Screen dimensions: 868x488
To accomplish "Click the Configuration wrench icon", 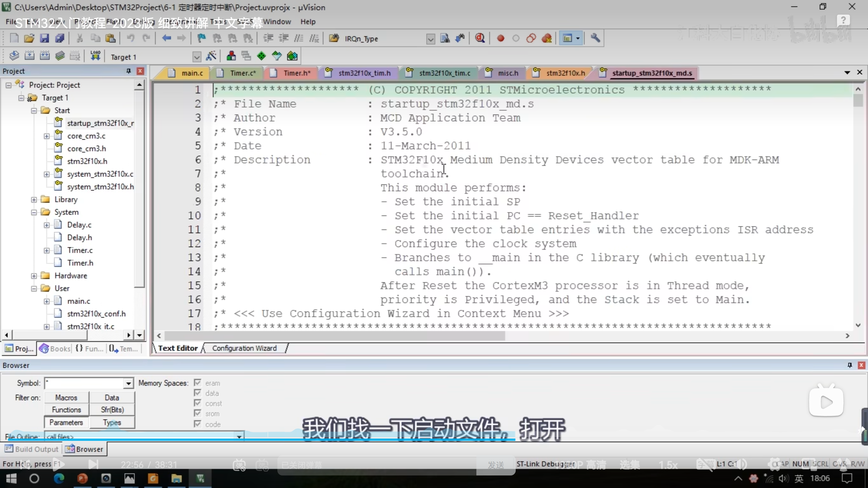I will tap(595, 38).
